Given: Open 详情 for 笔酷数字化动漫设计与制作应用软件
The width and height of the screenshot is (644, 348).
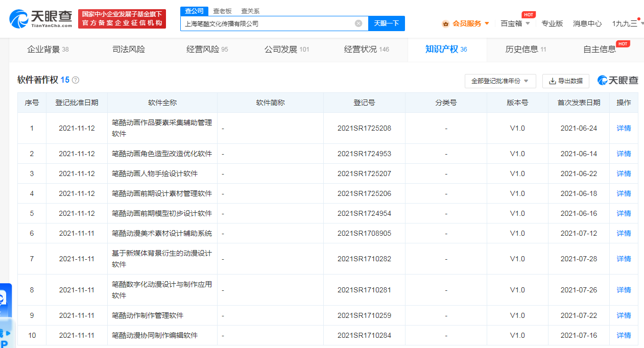Looking at the screenshot, I should click(624, 290).
